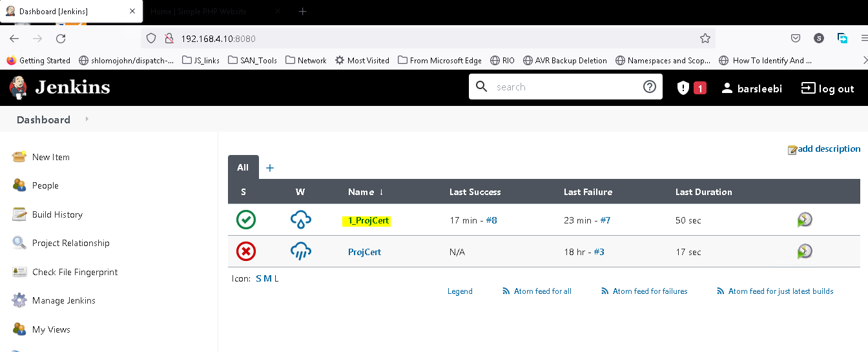Open Atom feed for failures link
Image resolution: width=868 pixels, height=352 pixels.
click(x=650, y=291)
